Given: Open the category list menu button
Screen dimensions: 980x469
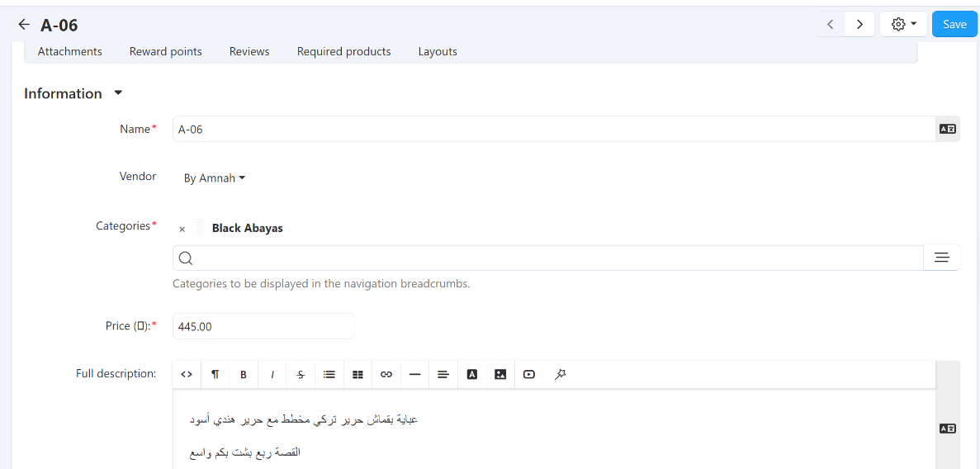Looking at the screenshot, I should 942,258.
